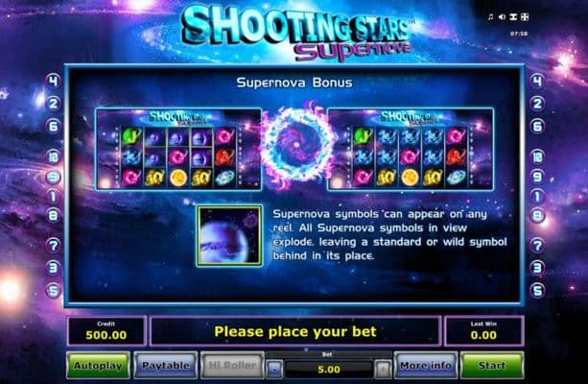Enable Autoplay mode
Viewport: 588px width, 384px height.
click(x=98, y=365)
